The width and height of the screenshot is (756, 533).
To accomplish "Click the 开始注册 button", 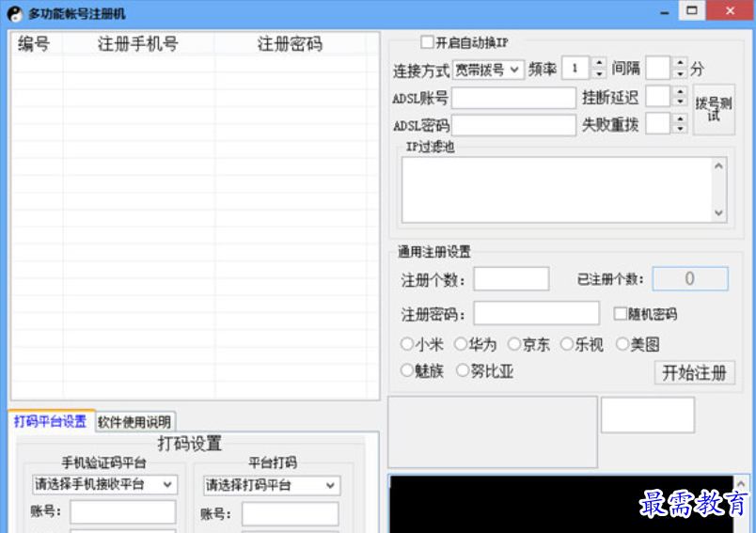I will tap(694, 372).
